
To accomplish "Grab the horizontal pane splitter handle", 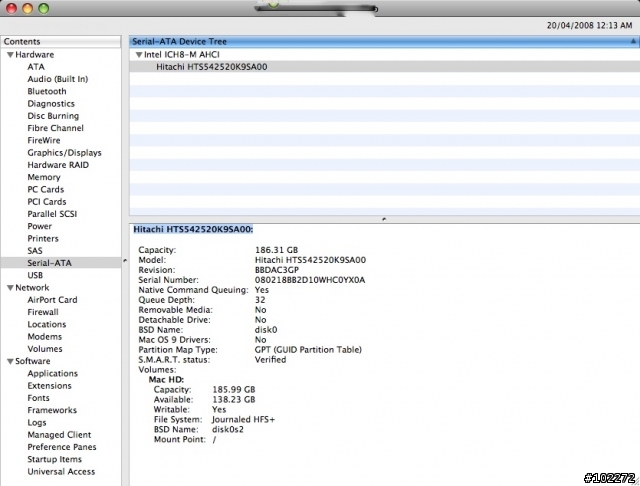I will point(384,219).
